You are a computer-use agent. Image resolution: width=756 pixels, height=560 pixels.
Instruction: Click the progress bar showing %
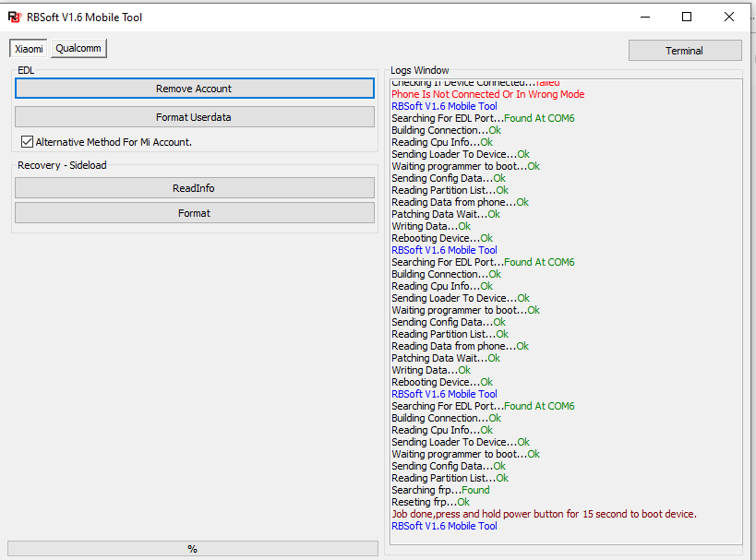[x=192, y=548]
